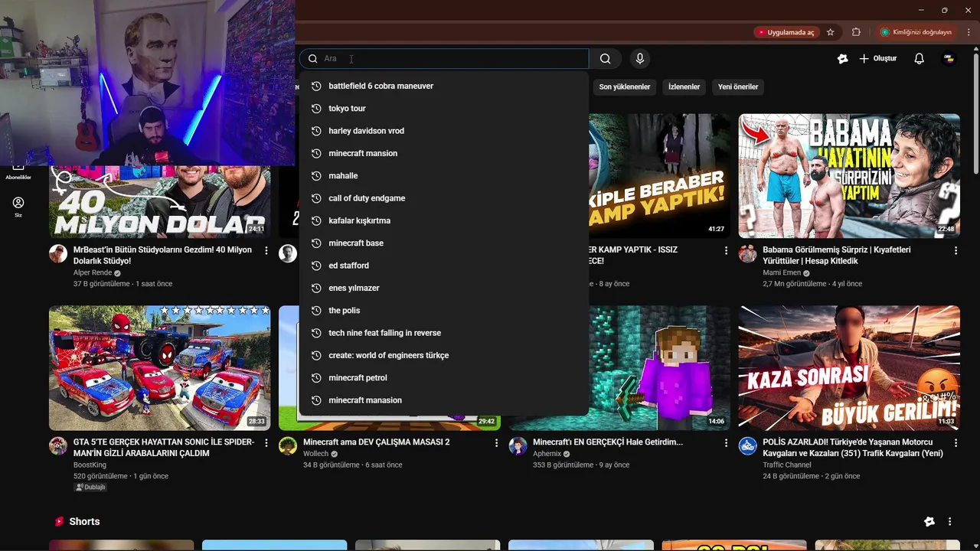Screen dimensions: 980x551
Task: Open MrBeast'in Bütün Stüdyolarını Gezdim title
Action: [x=162, y=256]
